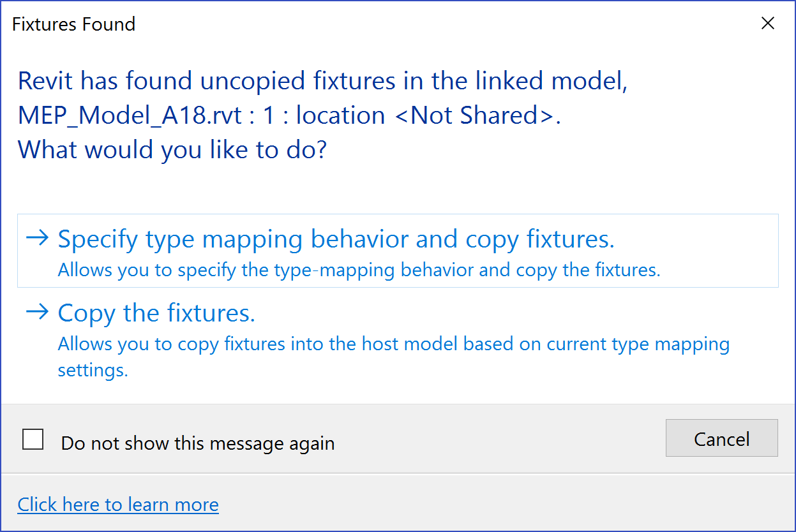The image size is (796, 532).
Task: Click the arrow icon beside Specify type mapping
Action: [37, 239]
